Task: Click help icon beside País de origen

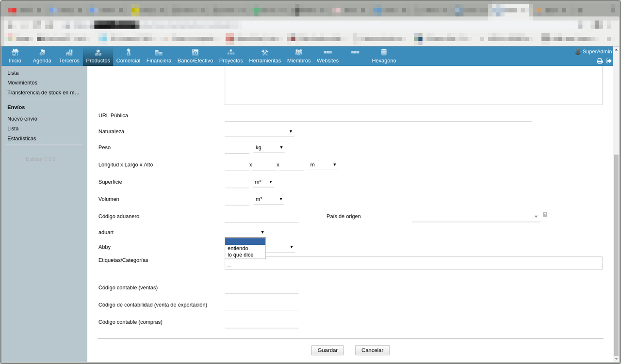Action: pos(545,215)
